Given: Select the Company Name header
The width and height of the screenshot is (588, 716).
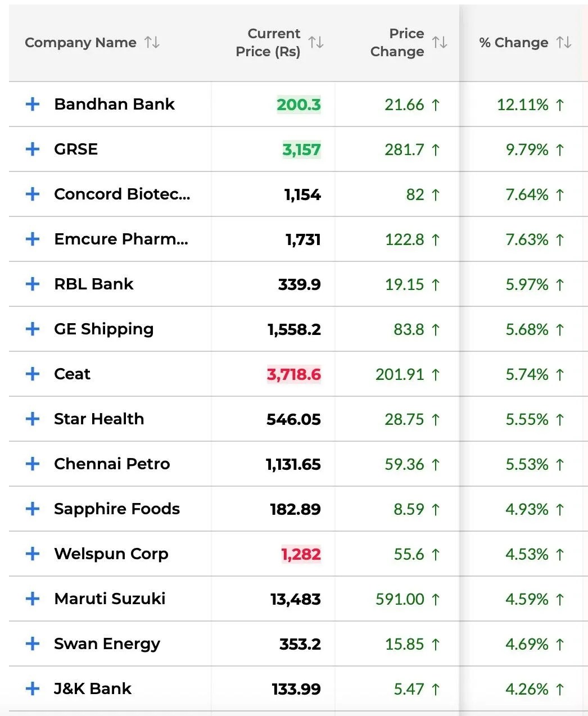Looking at the screenshot, I should coord(81,43).
